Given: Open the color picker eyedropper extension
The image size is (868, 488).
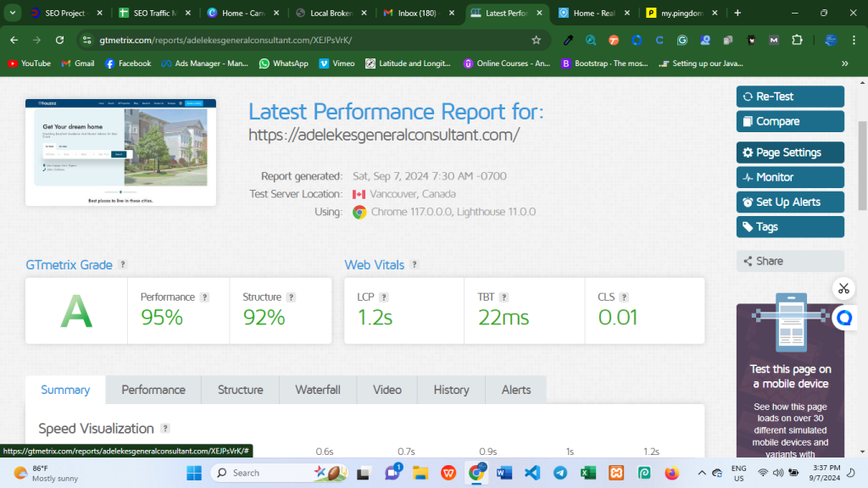Looking at the screenshot, I should [x=568, y=40].
